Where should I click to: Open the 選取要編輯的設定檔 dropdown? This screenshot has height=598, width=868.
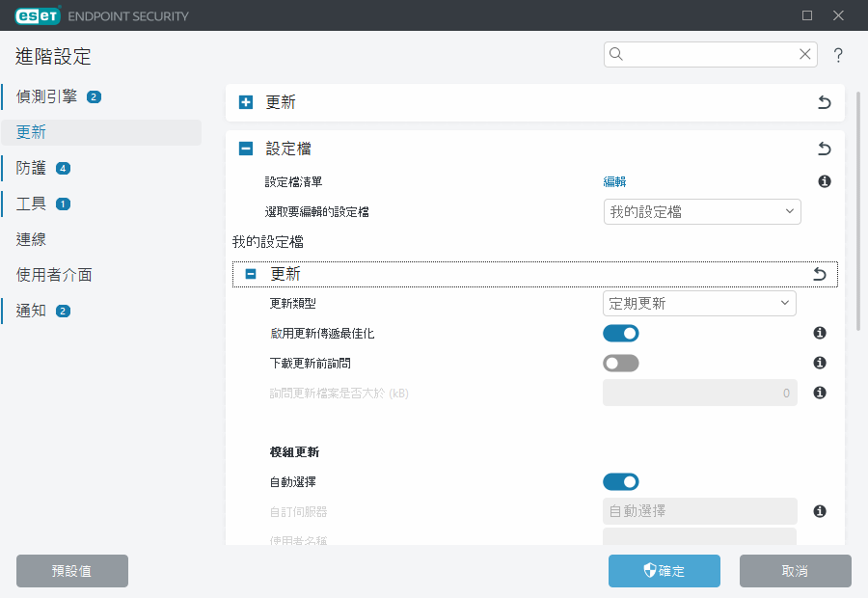coord(703,211)
